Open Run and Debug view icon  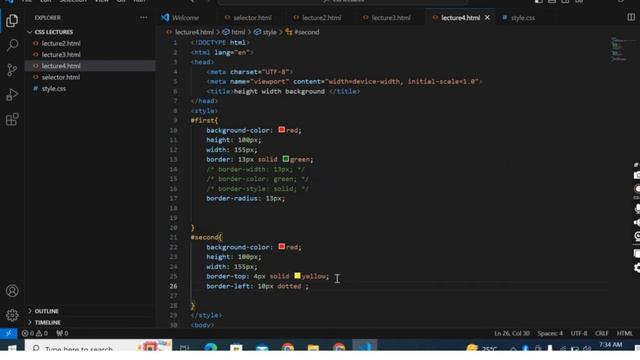(x=12, y=95)
